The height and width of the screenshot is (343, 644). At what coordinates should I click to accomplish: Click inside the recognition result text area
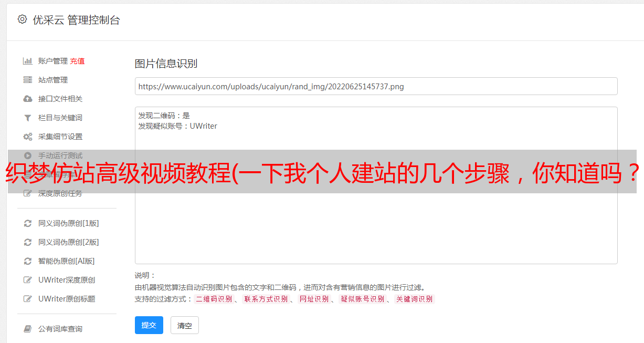tap(376, 185)
